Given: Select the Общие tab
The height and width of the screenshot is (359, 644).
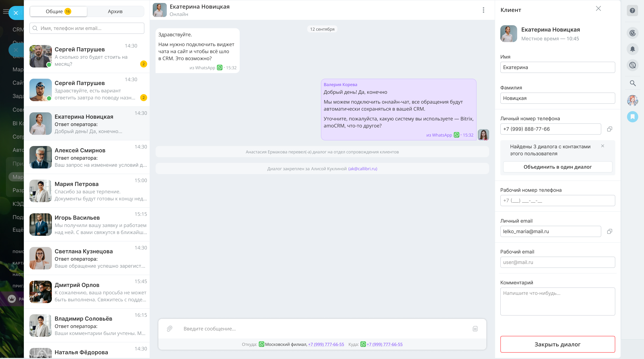Looking at the screenshot, I should tap(58, 11).
